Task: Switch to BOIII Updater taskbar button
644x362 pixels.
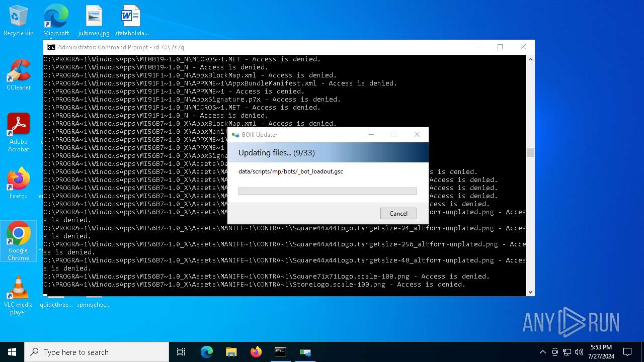Action: (305, 352)
